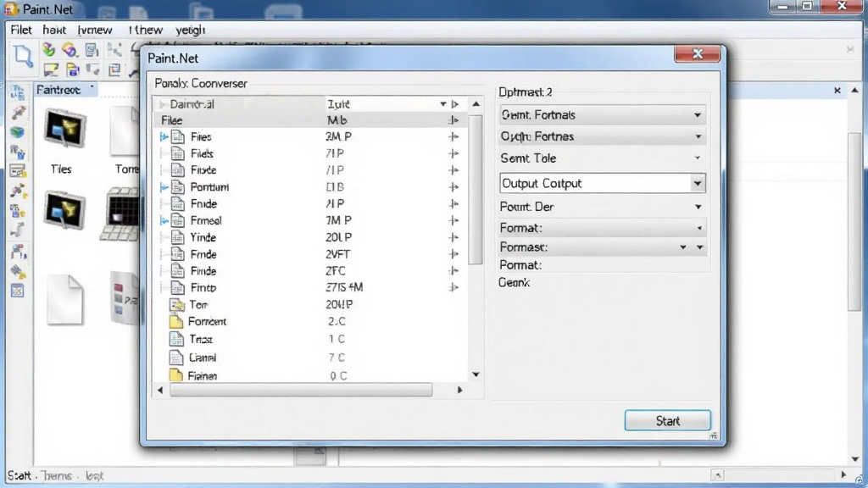
Task: Open the blank white page thumbnail
Action: (x=64, y=299)
